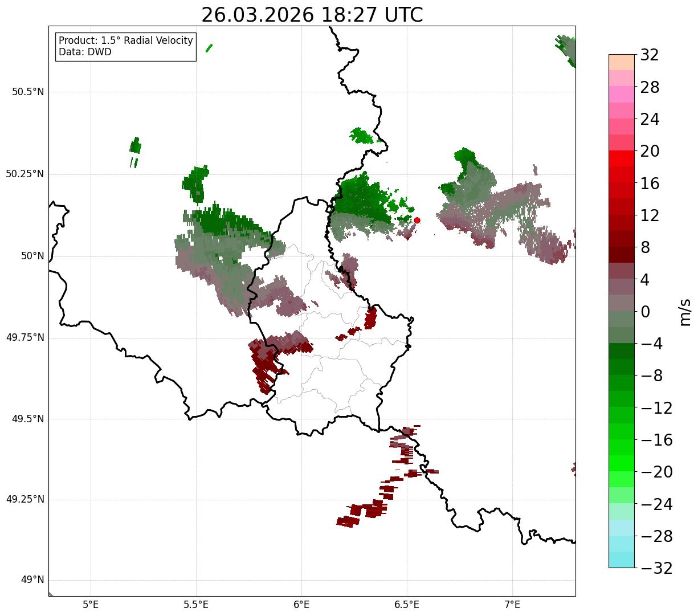This screenshot has height=616, width=698.
Task: Pick the dark green colorbar segment below −4
Action: 622,351
